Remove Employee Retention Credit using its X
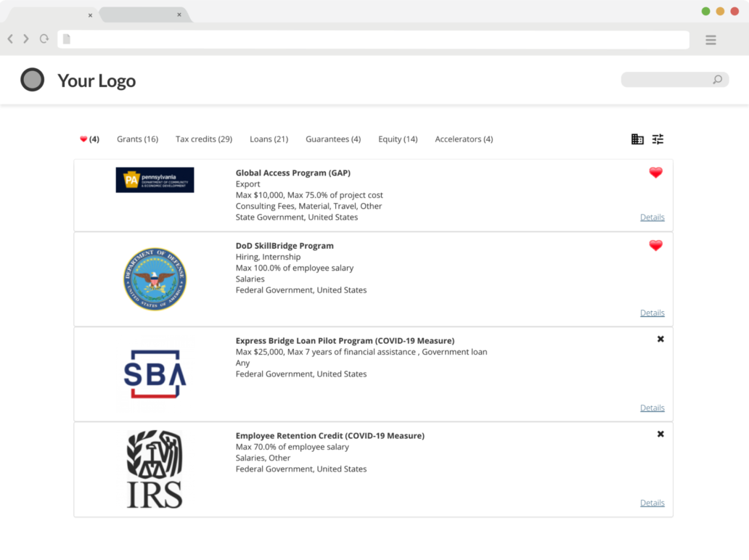Image resolution: width=749 pixels, height=560 pixels. click(x=660, y=434)
